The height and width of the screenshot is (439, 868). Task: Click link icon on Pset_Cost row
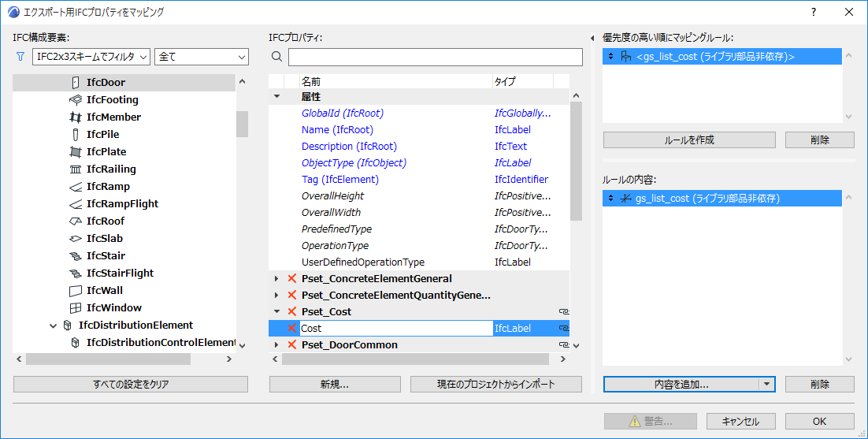tap(564, 311)
